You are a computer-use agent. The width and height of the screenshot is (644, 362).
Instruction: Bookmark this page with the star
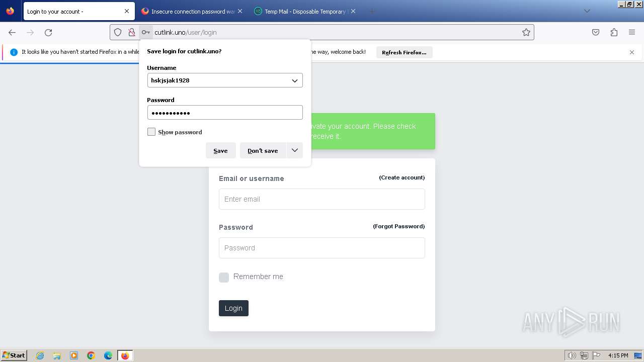pos(526,32)
